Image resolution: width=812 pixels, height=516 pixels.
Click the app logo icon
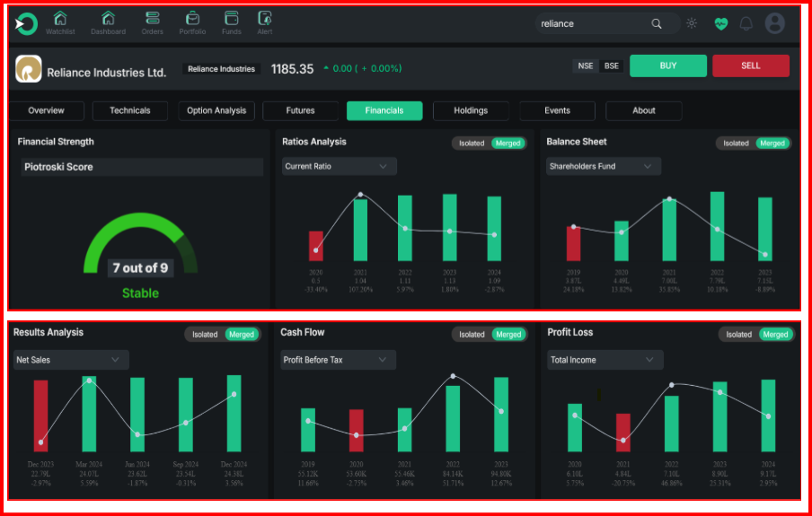coord(26,23)
